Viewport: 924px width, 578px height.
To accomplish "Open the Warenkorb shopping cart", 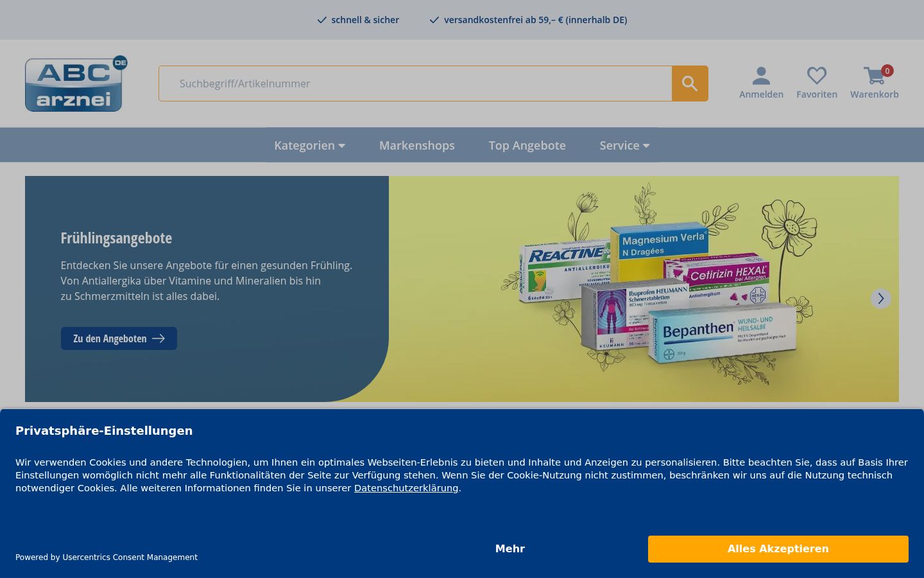I will click(x=874, y=83).
